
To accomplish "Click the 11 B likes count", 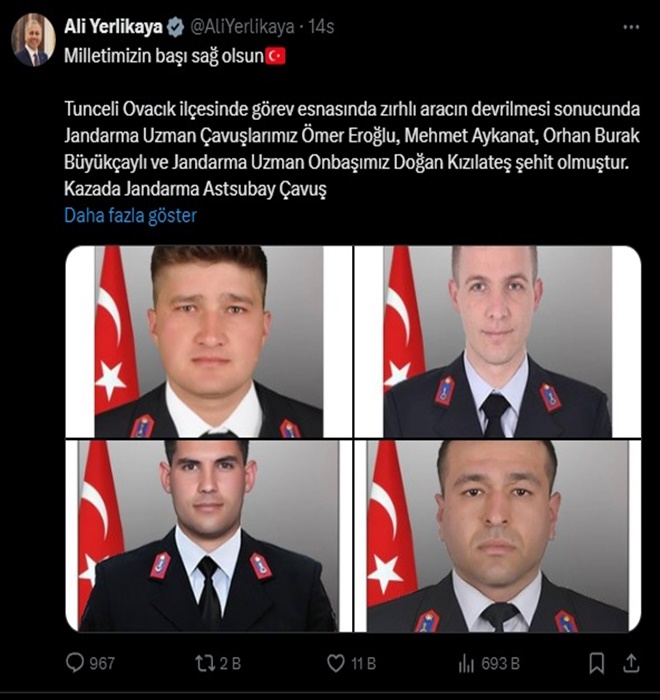I will click(x=363, y=663).
